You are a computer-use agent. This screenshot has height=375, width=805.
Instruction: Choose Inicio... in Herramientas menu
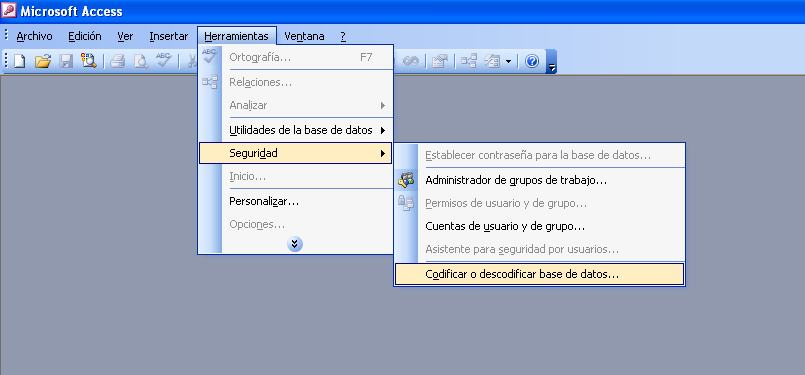point(296,176)
